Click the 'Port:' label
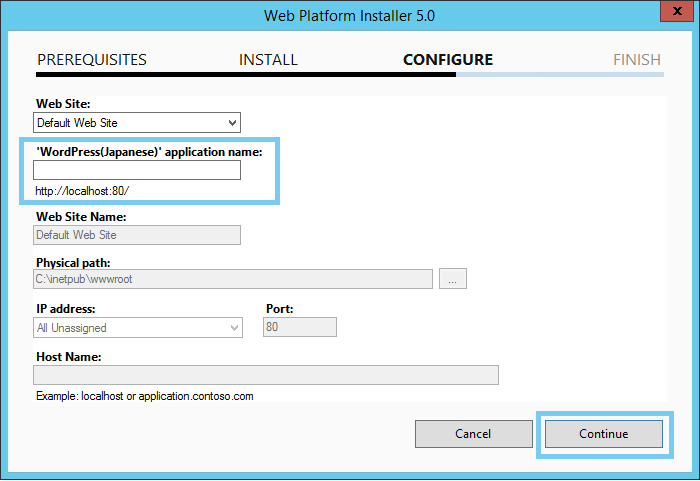Image resolution: width=700 pixels, height=481 pixels. point(279,309)
